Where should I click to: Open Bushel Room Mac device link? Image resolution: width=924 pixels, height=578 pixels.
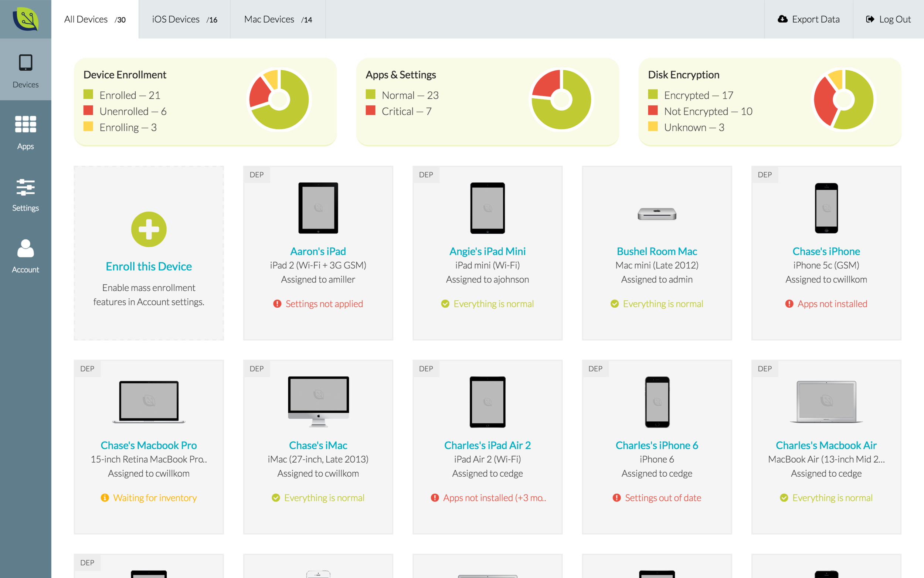(657, 251)
